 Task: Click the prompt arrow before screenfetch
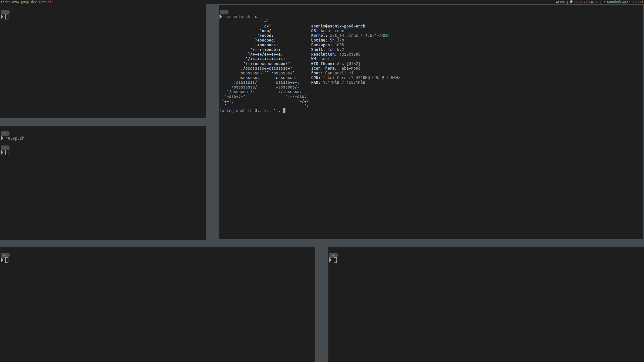[221, 16]
